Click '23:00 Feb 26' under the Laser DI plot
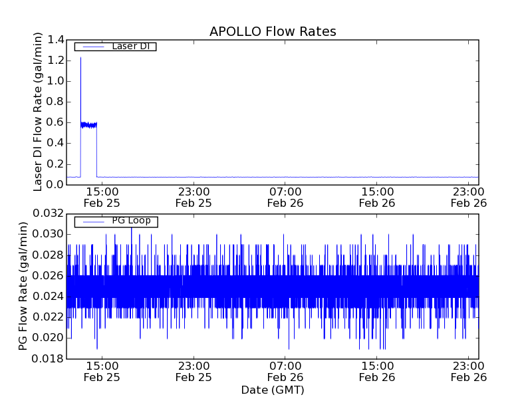Viewport: 532px width, 399px height. tap(469, 198)
